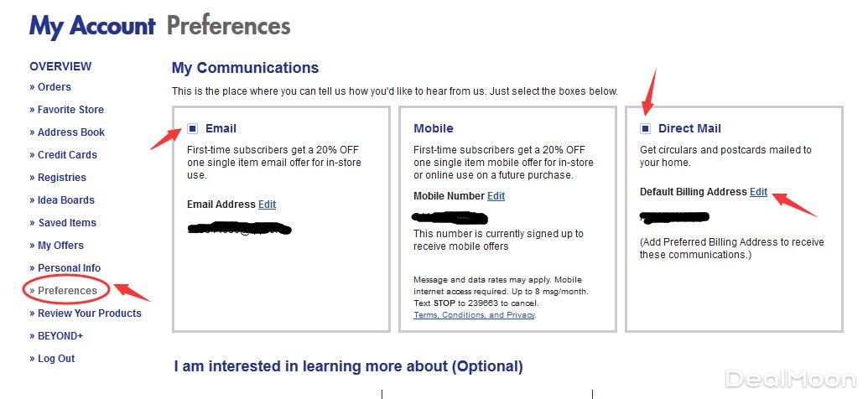The image size is (868, 399).
Task: Open Saved Items
Action: [67, 223]
